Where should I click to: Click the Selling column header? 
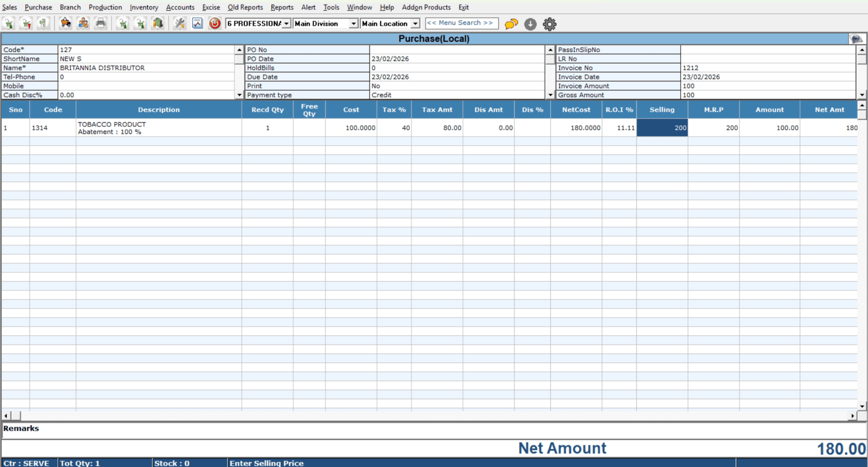pyautogui.click(x=662, y=110)
